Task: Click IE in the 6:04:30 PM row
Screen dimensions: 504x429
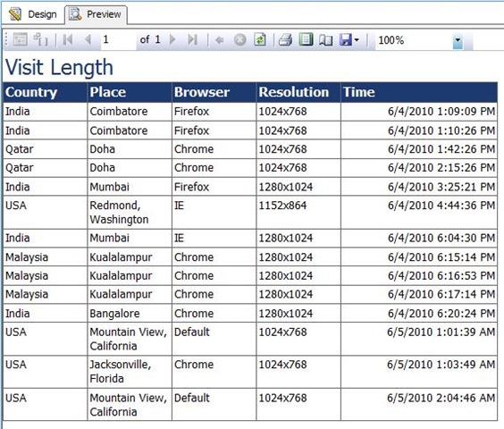Action: [x=214, y=239]
